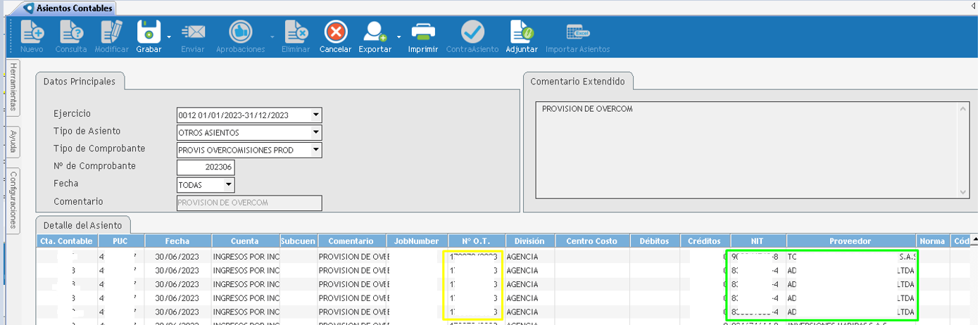Click the Fecha column header

(177, 241)
